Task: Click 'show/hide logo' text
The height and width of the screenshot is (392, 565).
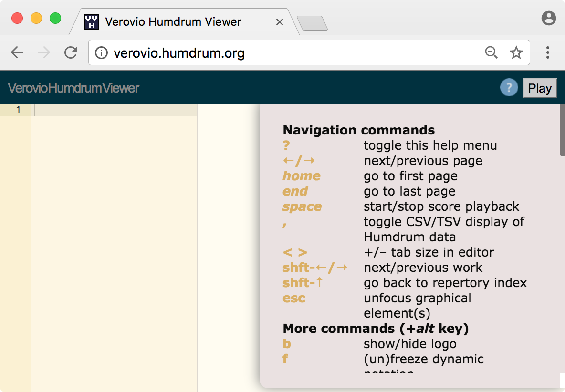Action: 410,344
